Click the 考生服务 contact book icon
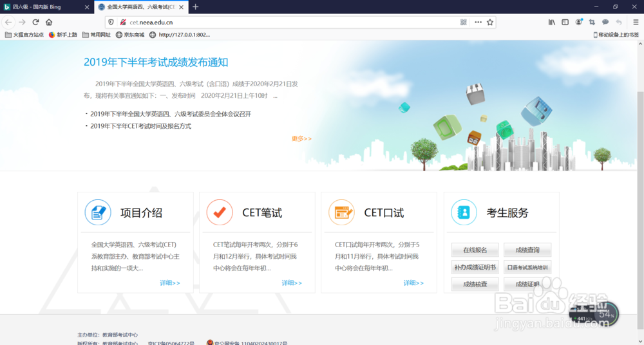644x345 pixels. click(464, 212)
